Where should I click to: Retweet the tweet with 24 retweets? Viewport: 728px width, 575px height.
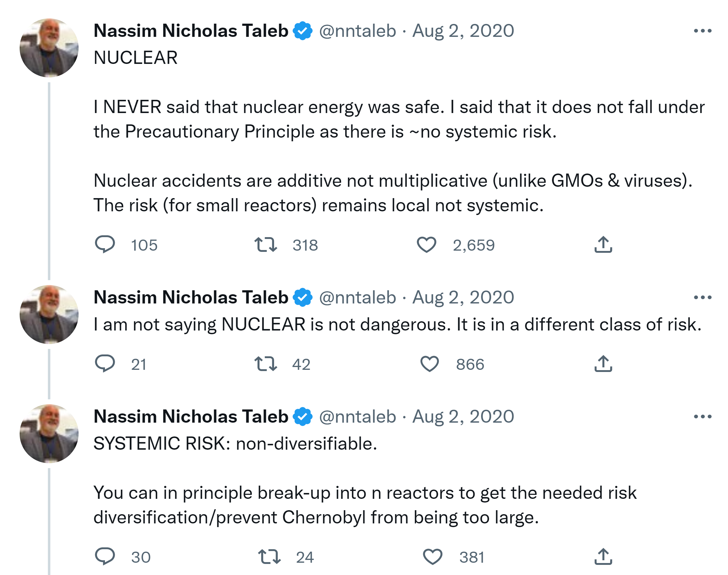pyautogui.click(x=269, y=556)
